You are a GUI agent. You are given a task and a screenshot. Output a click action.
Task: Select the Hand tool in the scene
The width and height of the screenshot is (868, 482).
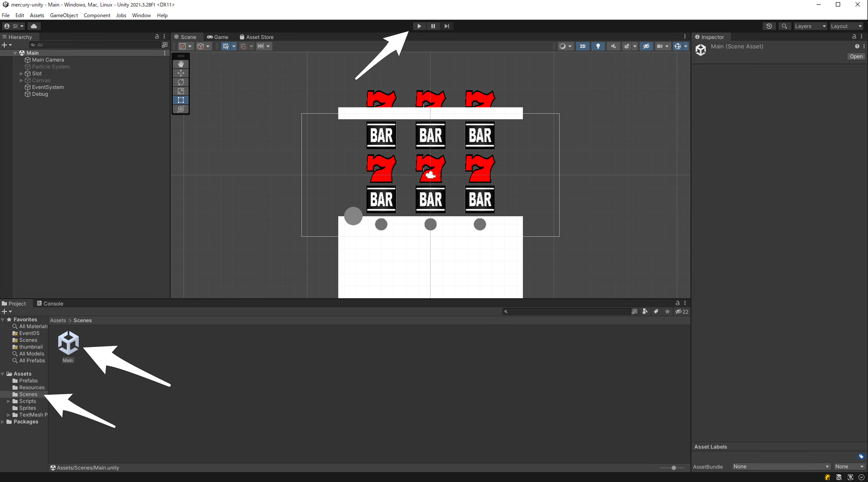(181, 64)
